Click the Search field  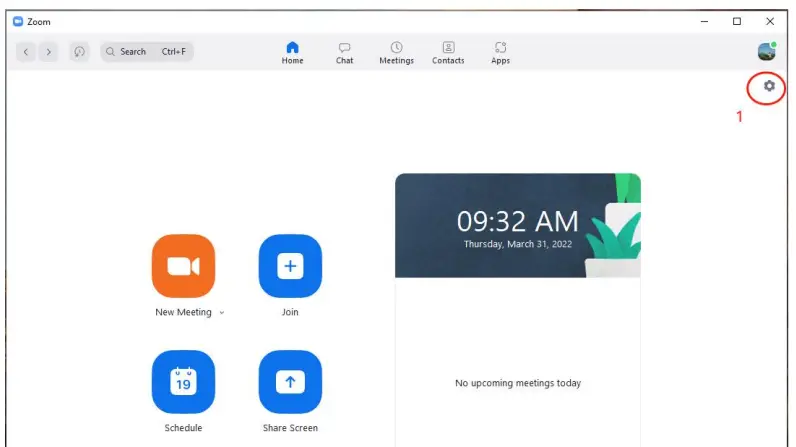[x=147, y=52]
